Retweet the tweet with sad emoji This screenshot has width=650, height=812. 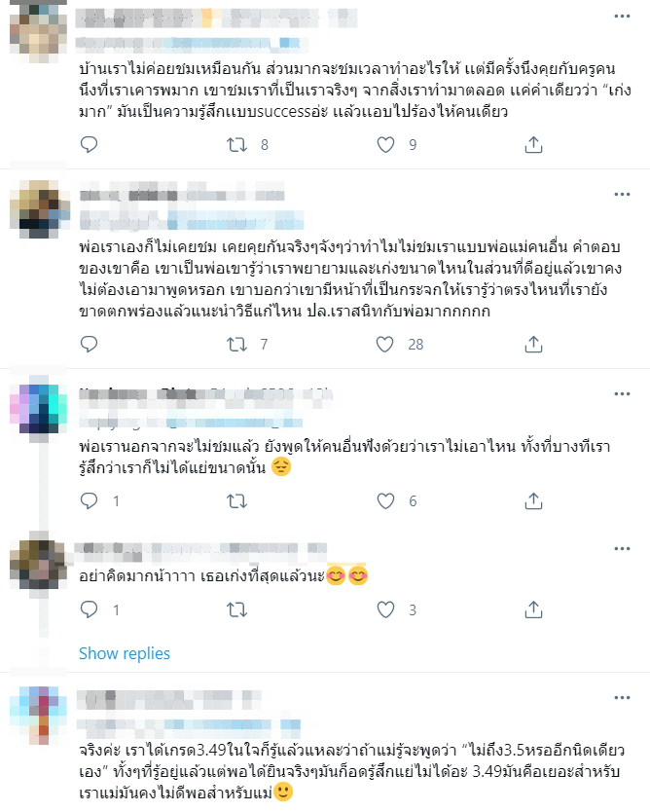pyautogui.click(x=237, y=500)
